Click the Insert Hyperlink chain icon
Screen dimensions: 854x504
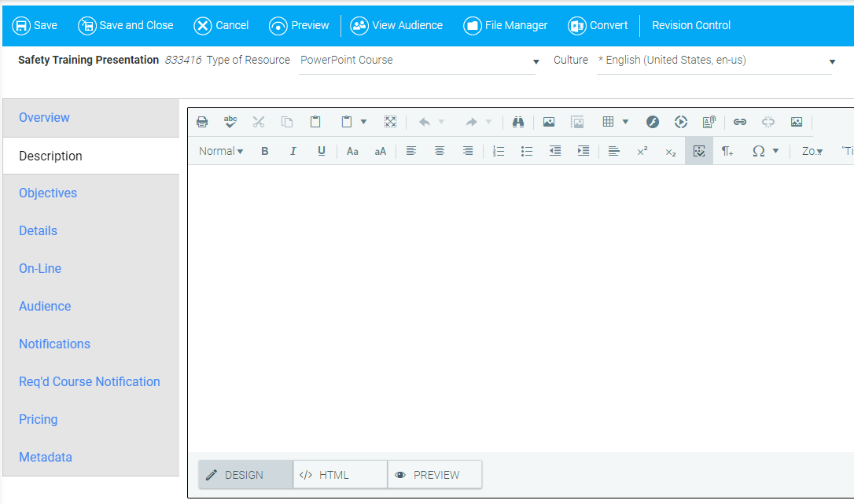pos(740,122)
